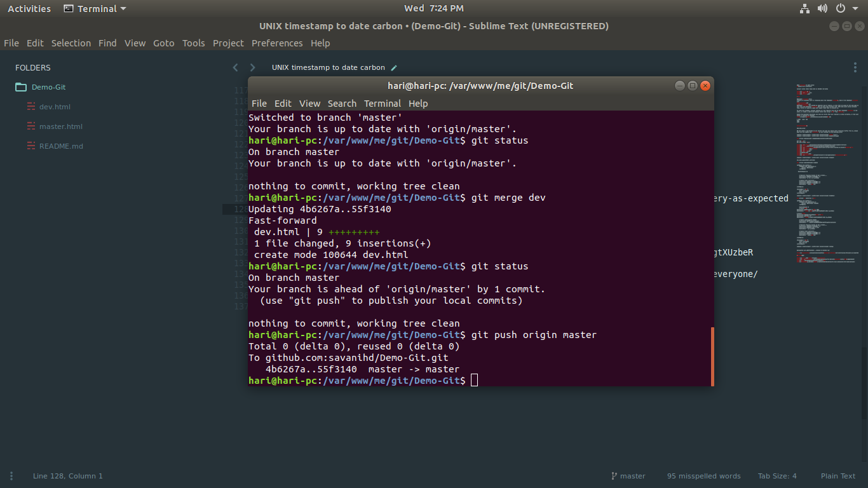Click '95 misspelled words' in the status bar
The image size is (868, 488).
[x=703, y=475]
